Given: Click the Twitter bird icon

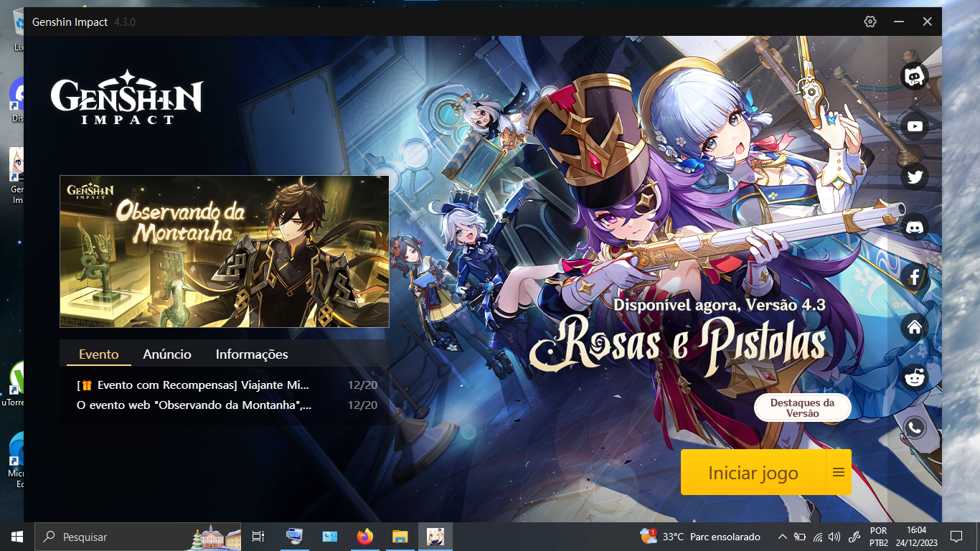Looking at the screenshot, I should click(915, 176).
